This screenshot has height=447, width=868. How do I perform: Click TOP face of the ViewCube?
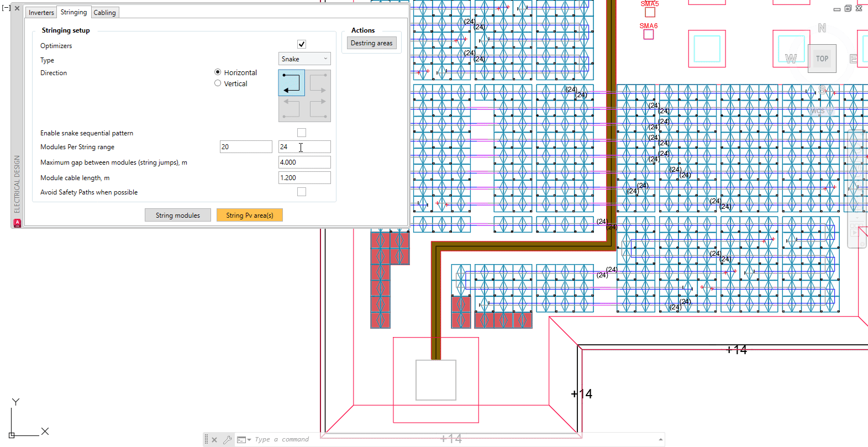822,59
